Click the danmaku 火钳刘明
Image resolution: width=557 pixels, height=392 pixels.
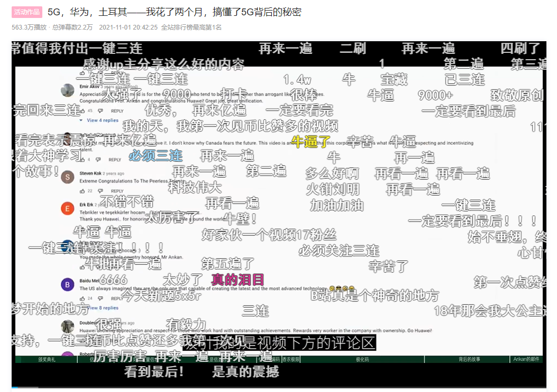(333, 190)
